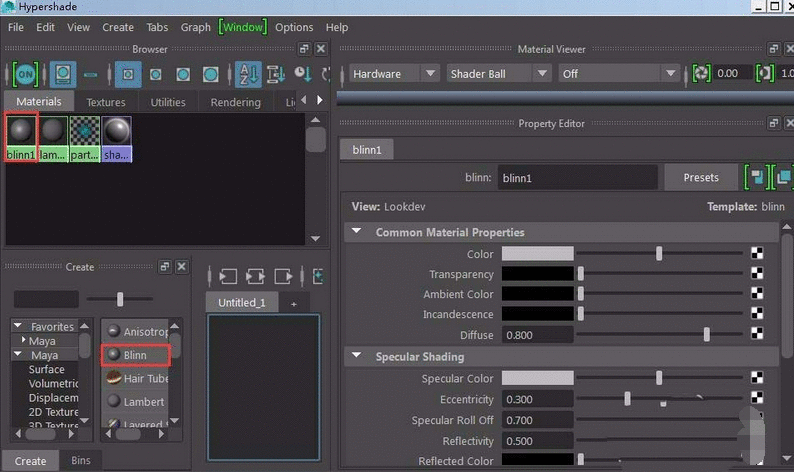The height and width of the screenshot is (472, 794).
Task: Toggle the Browser icon-view mode button
Action: point(63,74)
